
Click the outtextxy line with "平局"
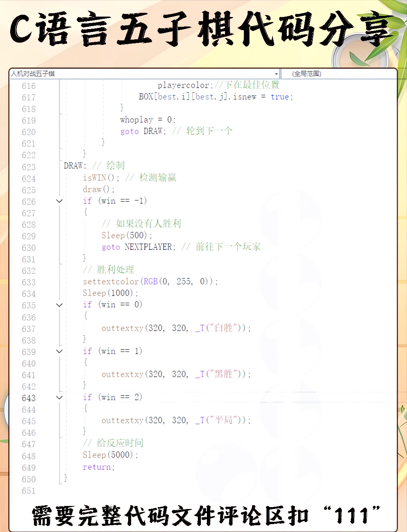point(176,420)
